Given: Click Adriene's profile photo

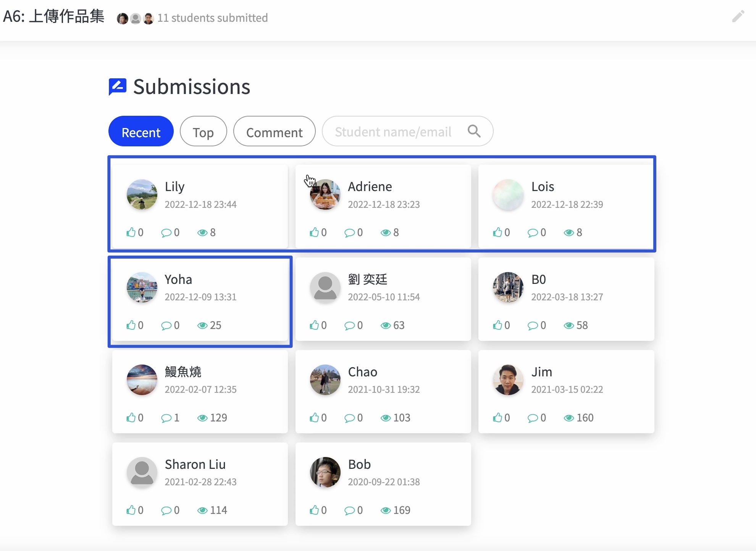Looking at the screenshot, I should pos(325,194).
